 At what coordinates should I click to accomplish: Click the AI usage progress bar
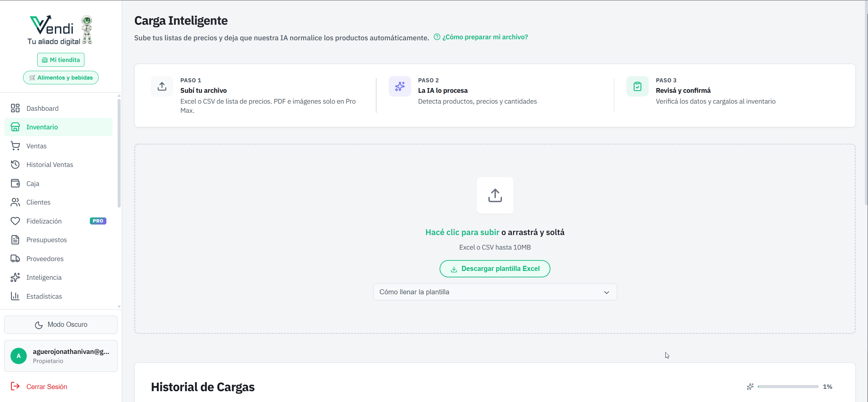click(788, 387)
